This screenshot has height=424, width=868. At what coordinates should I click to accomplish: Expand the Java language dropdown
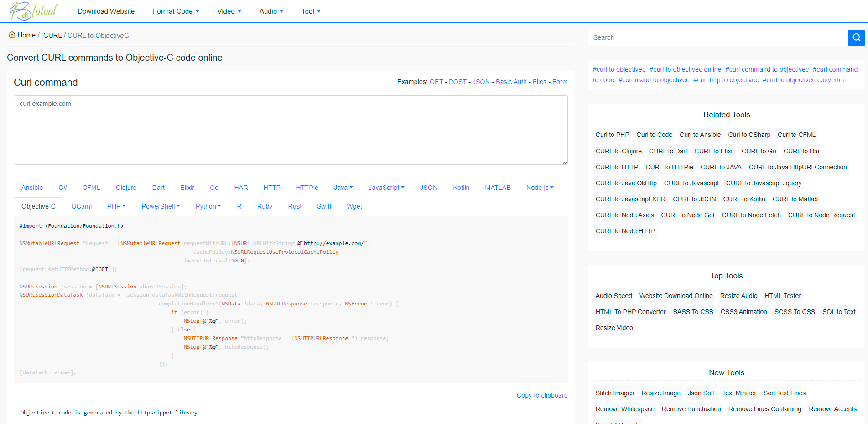(343, 187)
